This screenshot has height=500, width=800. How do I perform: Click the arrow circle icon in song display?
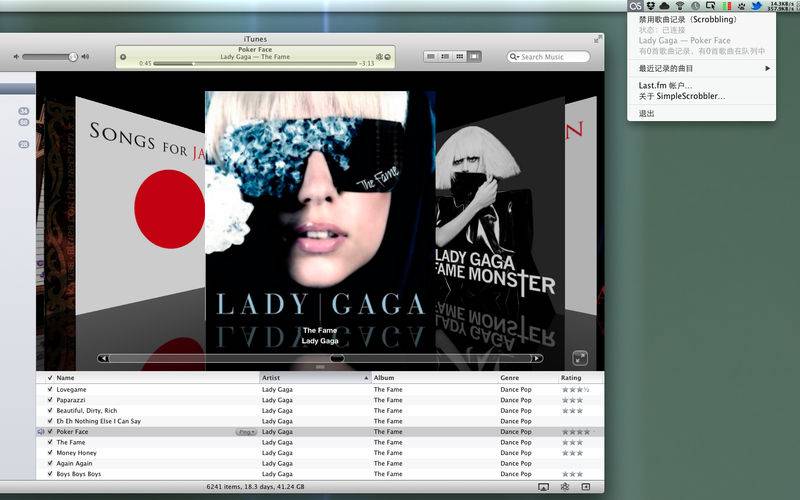click(x=387, y=57)
